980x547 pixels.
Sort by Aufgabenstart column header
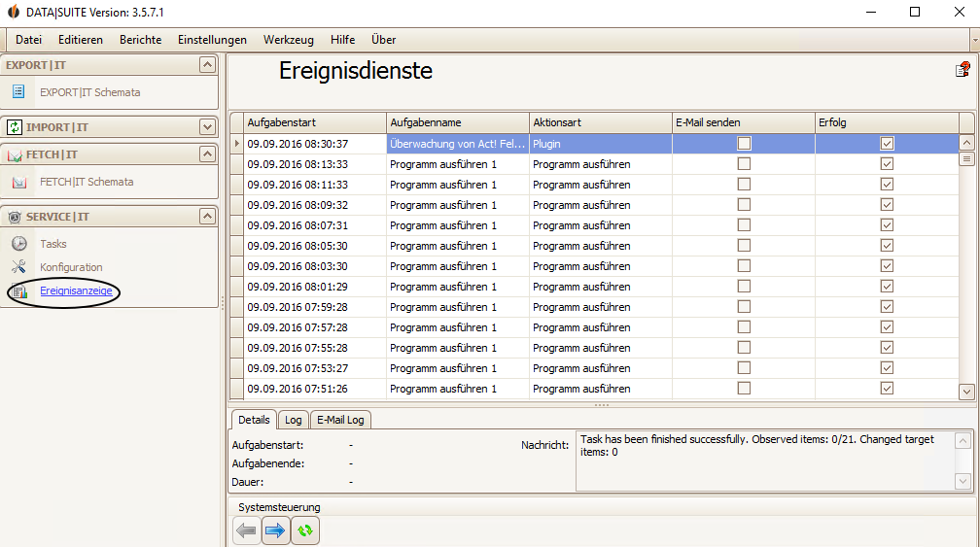click(x=313, y=122)
